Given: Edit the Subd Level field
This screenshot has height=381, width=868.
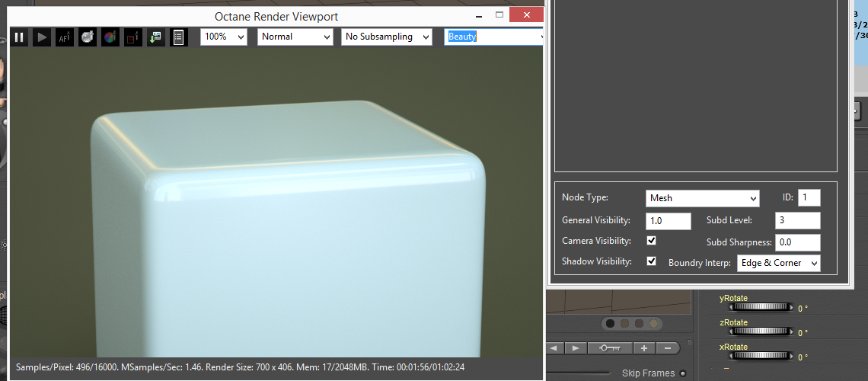Looking at the screenshot, I should [798, 220].
